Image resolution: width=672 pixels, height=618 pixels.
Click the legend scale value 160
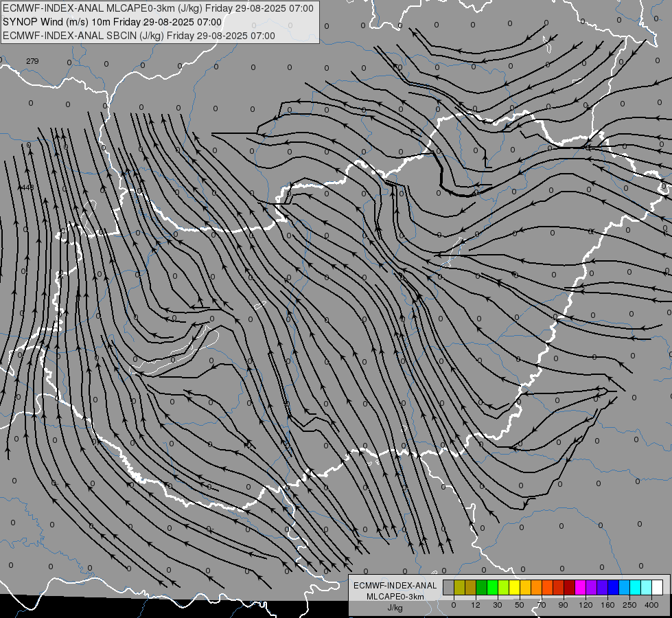coord(607,605)
